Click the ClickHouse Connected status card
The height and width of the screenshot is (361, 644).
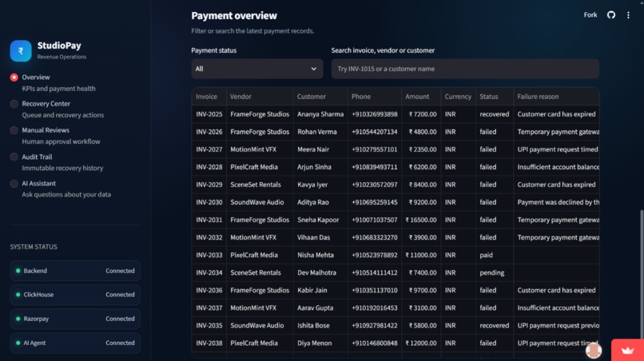tap(75, 295)
